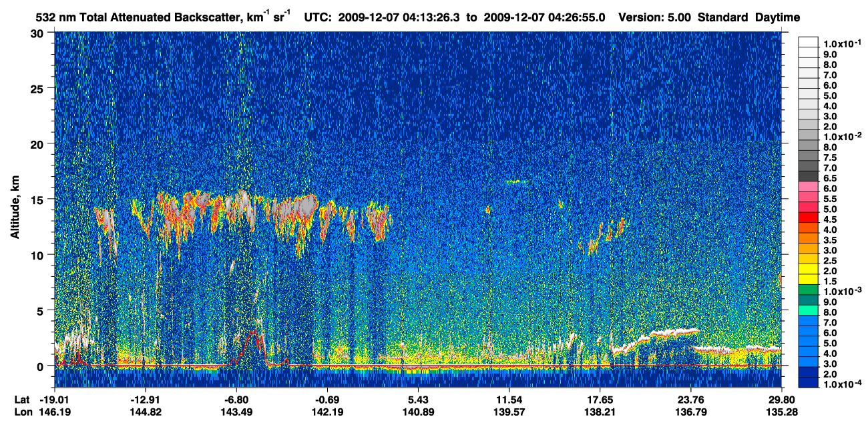Click the latitude value '11.54'
Image resolution: width=868 pixels, height=445 pixels.
509,400
